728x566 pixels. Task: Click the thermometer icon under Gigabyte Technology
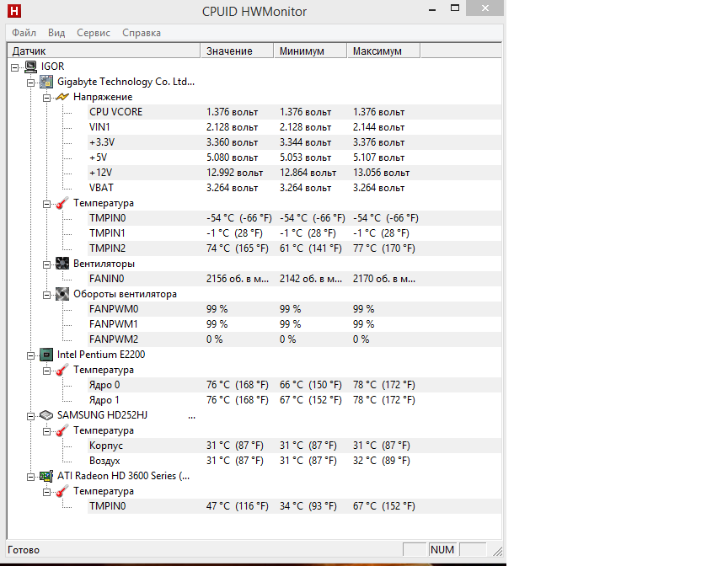point(62,203)
